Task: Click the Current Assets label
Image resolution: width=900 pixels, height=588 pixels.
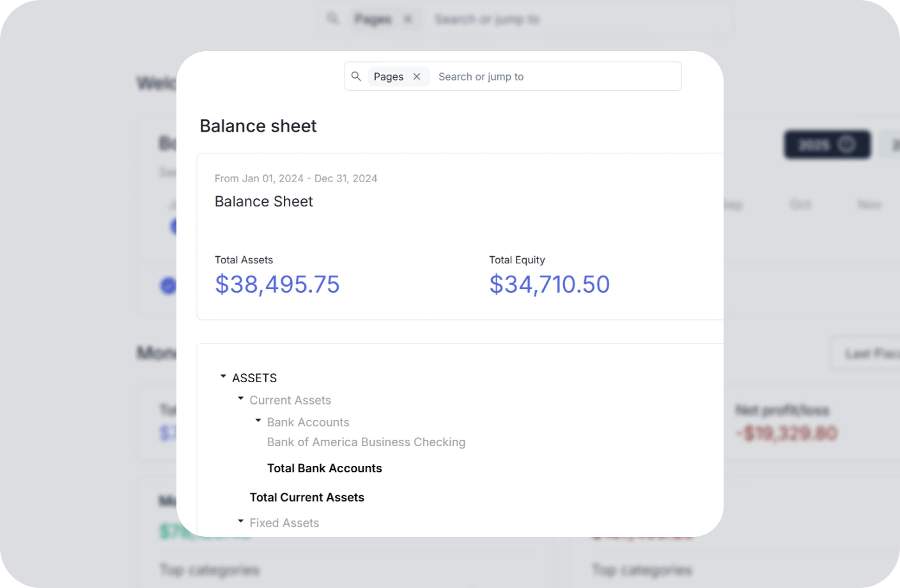Action: (290, 400)
